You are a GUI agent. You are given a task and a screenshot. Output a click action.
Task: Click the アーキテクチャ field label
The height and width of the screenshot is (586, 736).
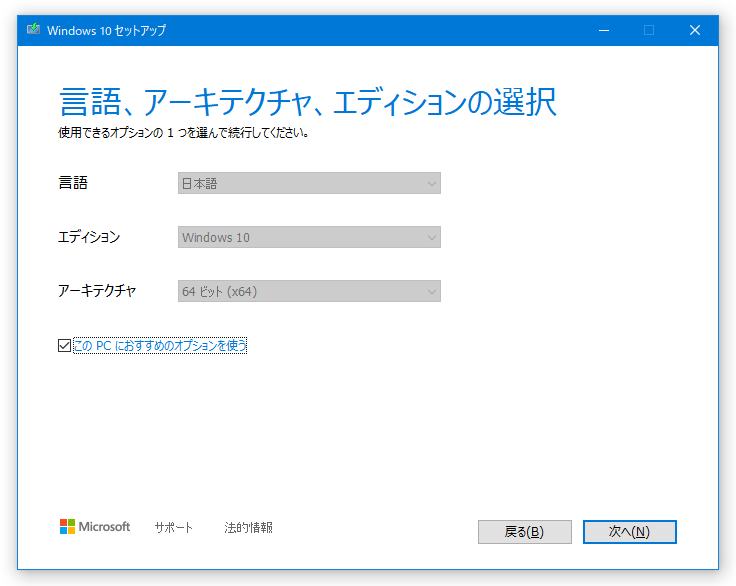[x=97, y=291]
